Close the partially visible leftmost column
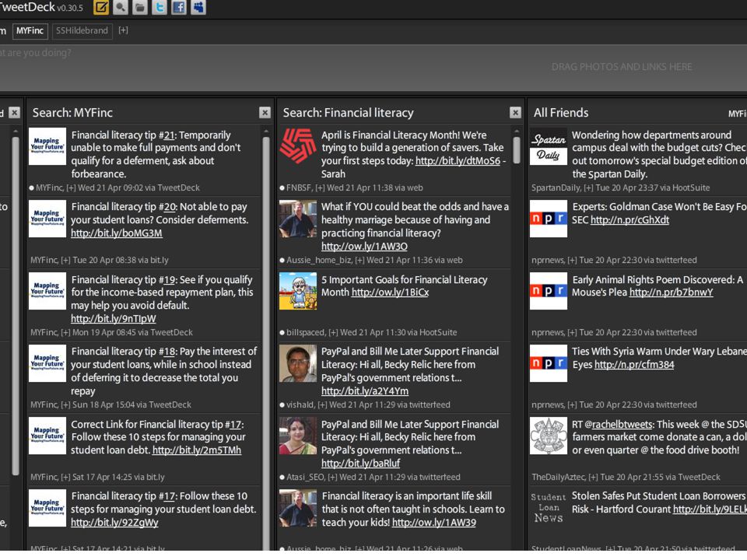Screen dimensions: 747x560 coord(15,112)
